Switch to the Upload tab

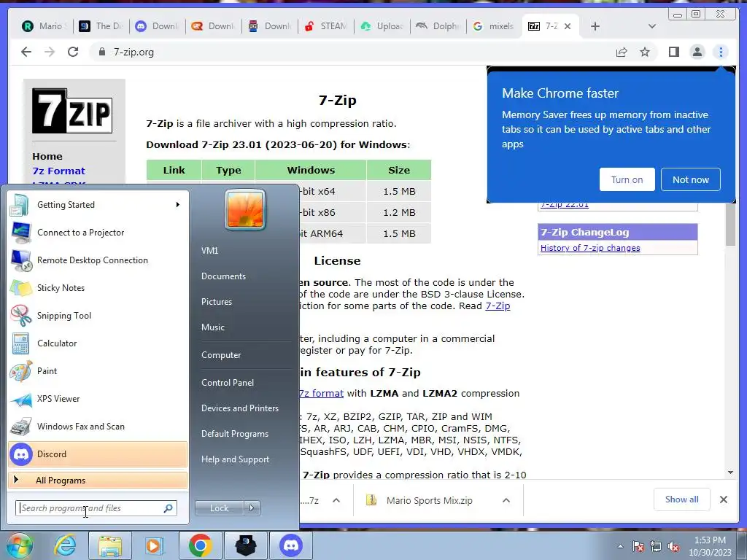click(382, 26)
